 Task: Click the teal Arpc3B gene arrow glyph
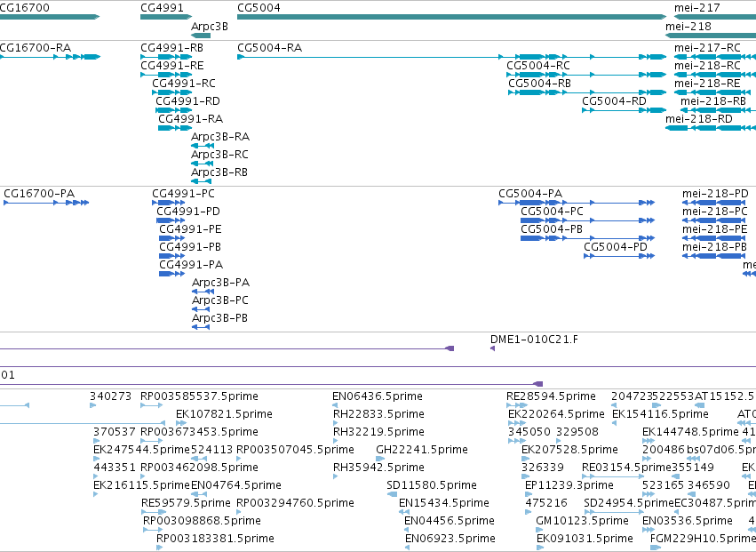(201, 36)
